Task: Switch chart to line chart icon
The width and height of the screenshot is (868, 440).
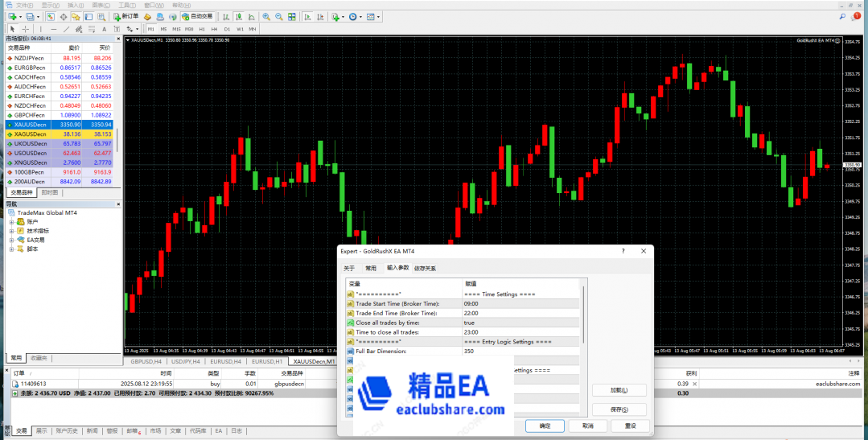Action: tap(251, 17)
